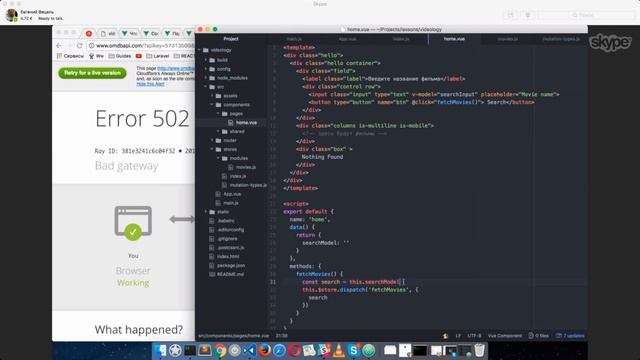
Task: Click the Chrome back arrow
Action: pos(60,46)
